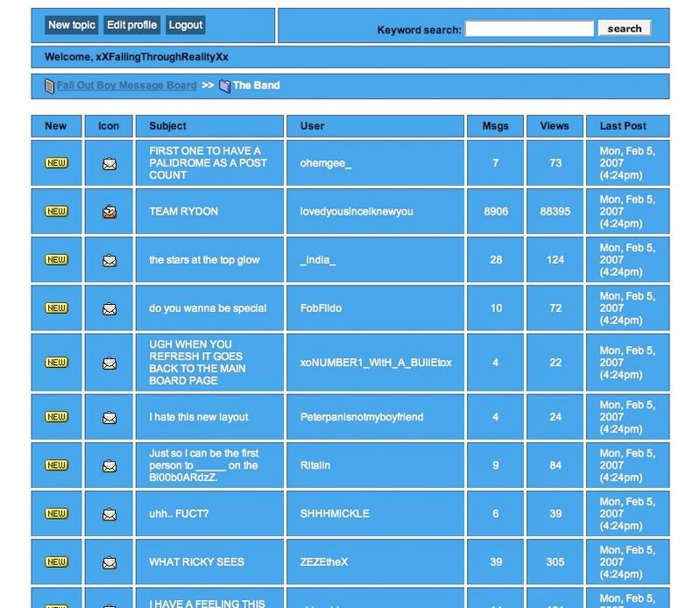Click username SHHHMICKLE

coord(335,513)
